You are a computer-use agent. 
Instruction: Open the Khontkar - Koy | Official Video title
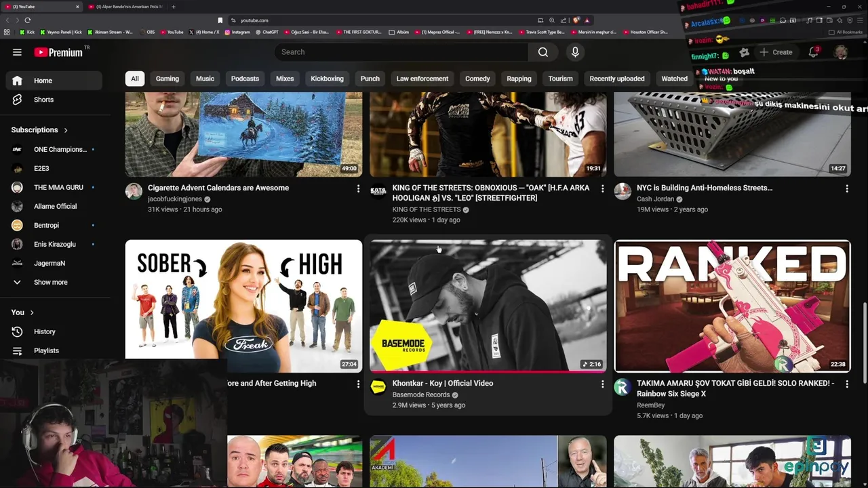click(443, 384)
